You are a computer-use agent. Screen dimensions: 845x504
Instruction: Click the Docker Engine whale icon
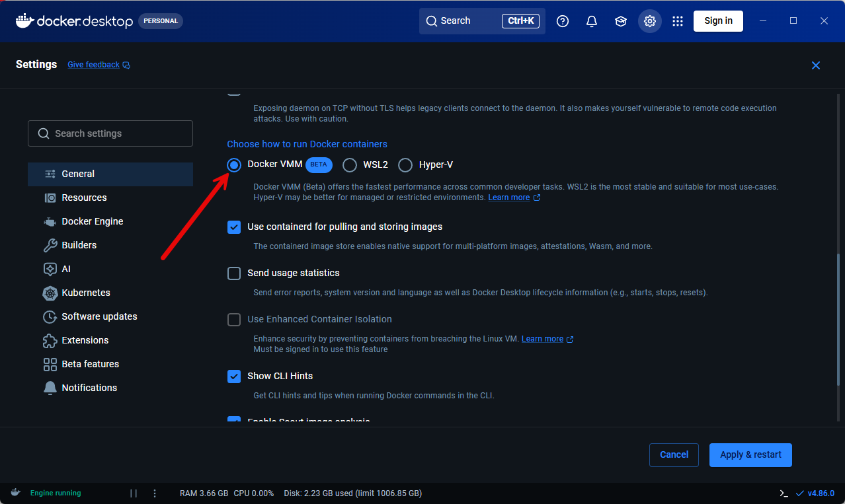pos(50,221)
